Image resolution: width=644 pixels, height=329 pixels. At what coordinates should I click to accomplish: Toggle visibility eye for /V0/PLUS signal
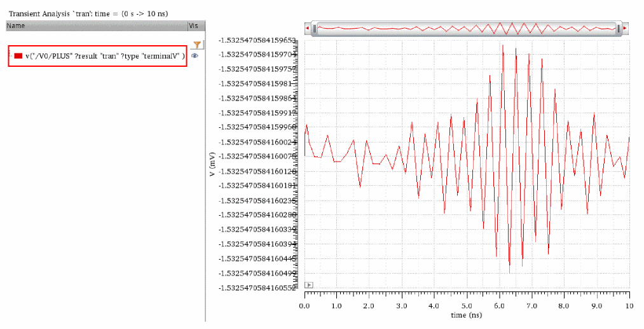(x=195, y=56)
